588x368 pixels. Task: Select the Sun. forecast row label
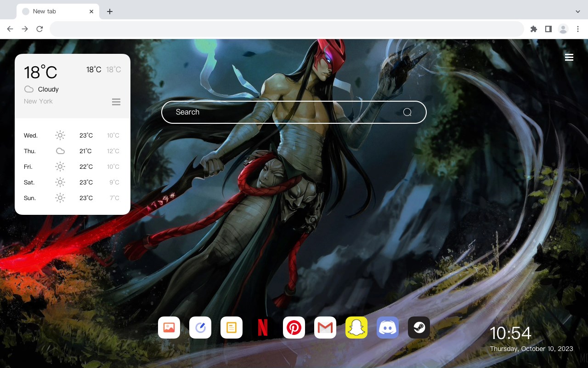click(x=30, y=198)
